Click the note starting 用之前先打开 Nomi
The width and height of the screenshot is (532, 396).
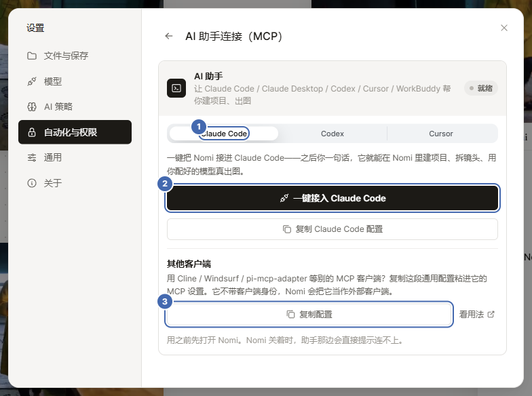point(285,340)
